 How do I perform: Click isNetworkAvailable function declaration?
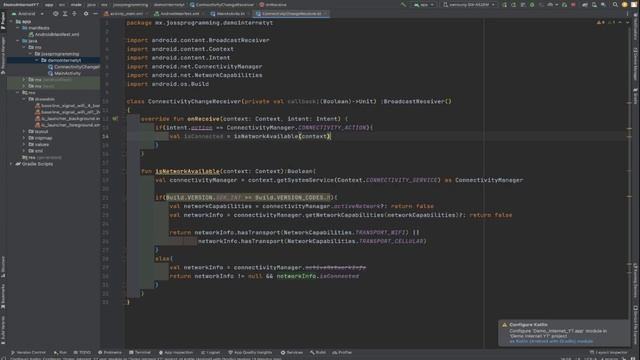187,171
